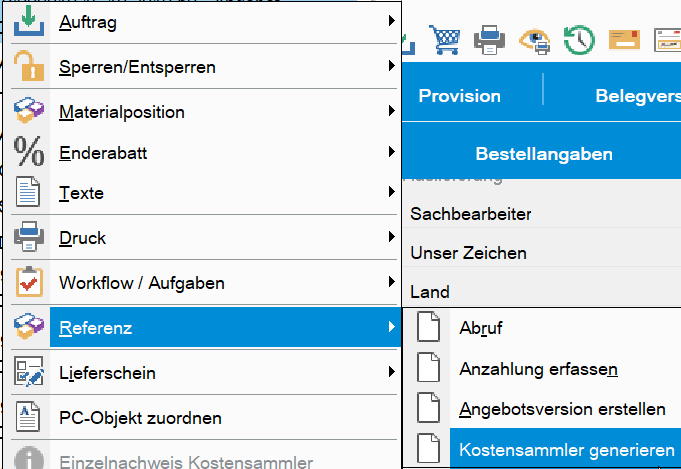
Task: Select Anzahlung erfassen submenu item
Action: pos(539,369)
